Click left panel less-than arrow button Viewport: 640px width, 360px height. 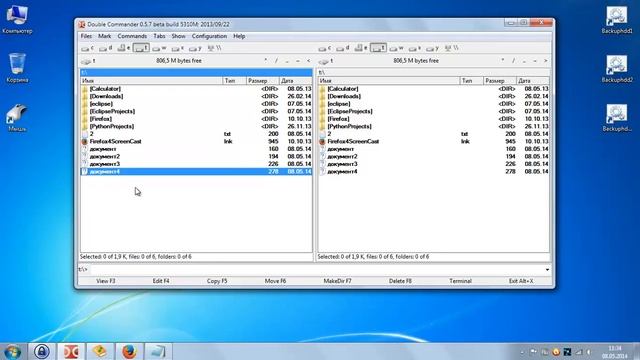click(308, 61)
